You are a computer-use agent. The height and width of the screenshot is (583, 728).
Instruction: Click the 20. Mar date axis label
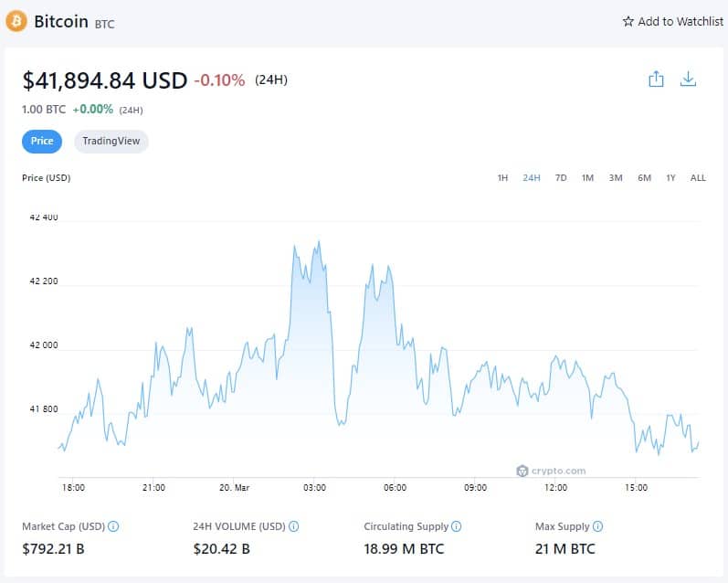(235, 488)
